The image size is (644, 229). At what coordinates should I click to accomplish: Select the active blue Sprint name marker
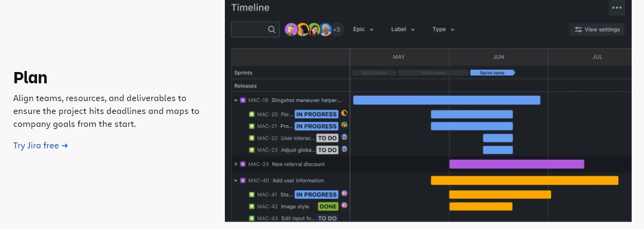(493, 73)
